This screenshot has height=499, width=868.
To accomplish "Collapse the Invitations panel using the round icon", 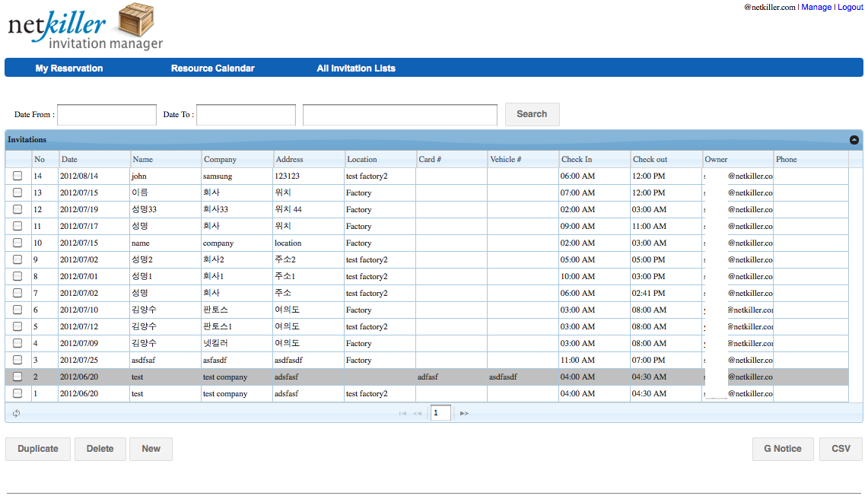I will point(854,139).
